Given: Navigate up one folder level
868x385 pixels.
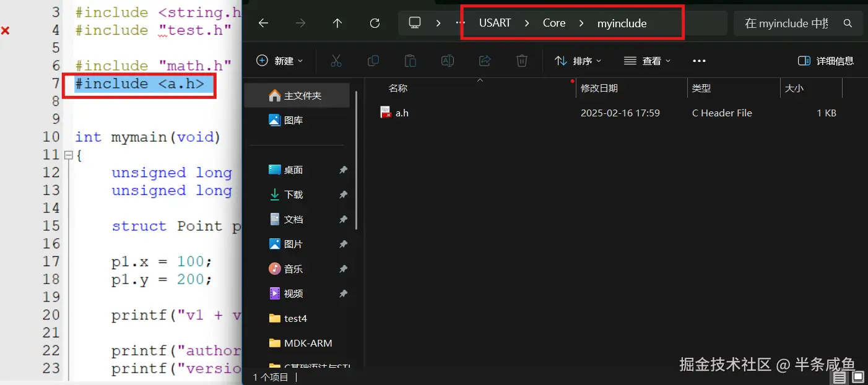Looking at the screenshot, I should pos(337,22).
